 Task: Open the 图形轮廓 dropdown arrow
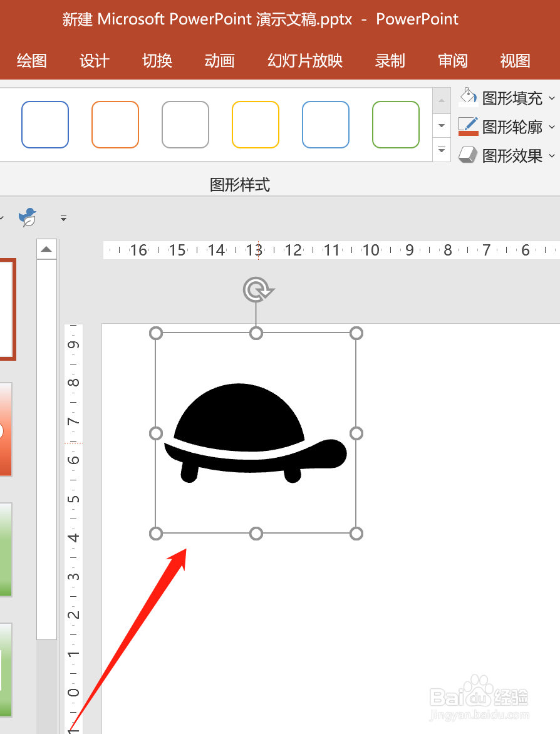tap(552, 127)
